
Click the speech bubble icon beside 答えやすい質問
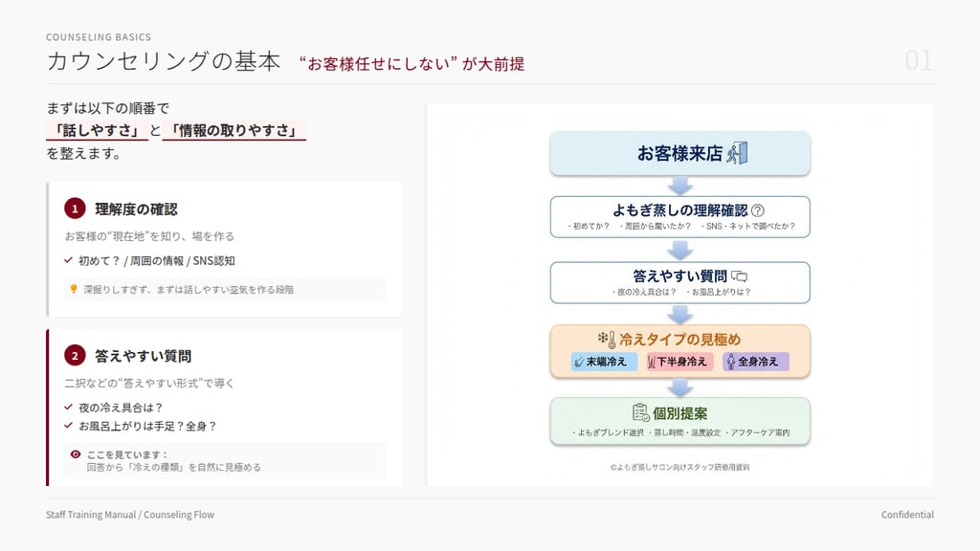(x=739, y=275)
